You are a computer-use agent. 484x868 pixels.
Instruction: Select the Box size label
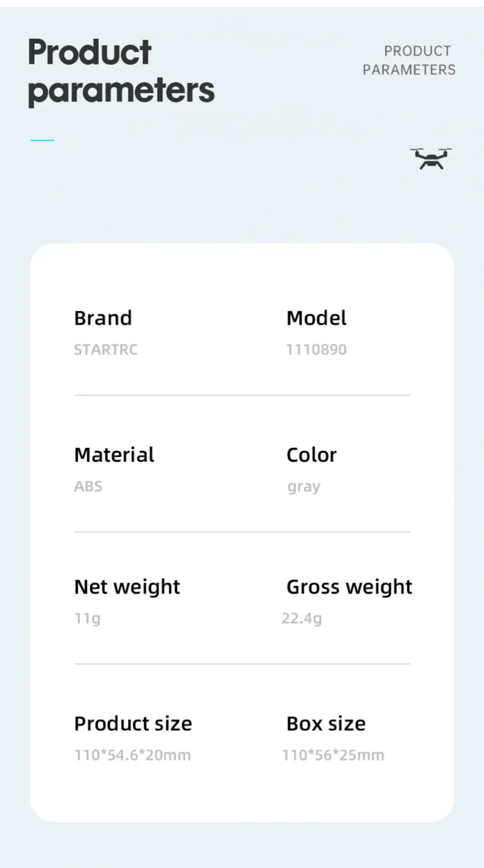[326, 724]
